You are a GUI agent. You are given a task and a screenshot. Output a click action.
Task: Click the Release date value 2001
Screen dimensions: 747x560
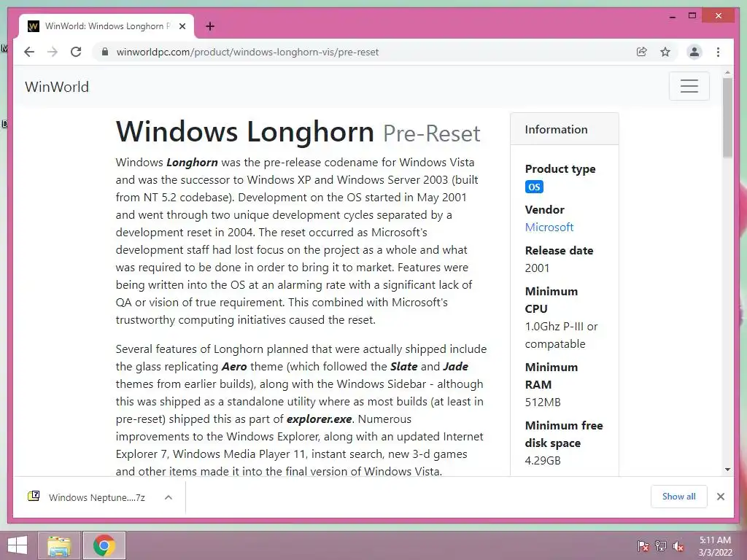[x=537, y=268]
